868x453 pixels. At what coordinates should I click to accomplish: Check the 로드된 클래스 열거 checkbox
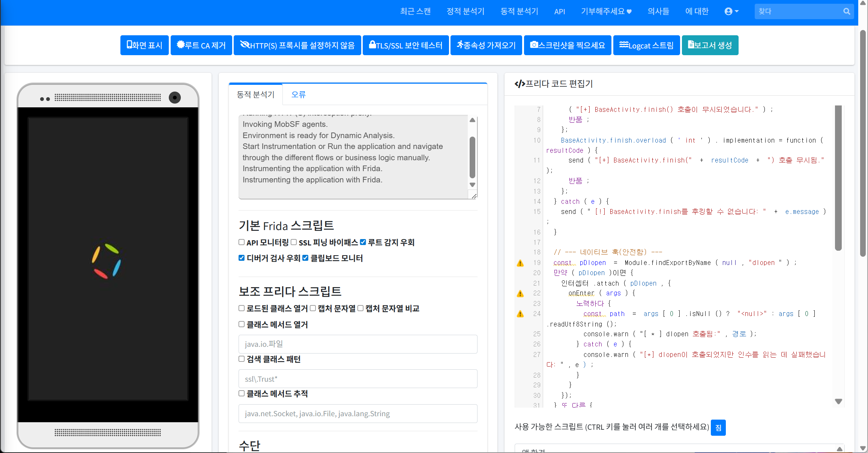242,308
